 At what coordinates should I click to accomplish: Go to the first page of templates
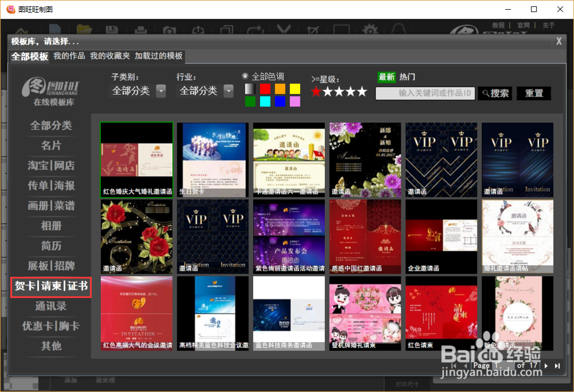454,366
